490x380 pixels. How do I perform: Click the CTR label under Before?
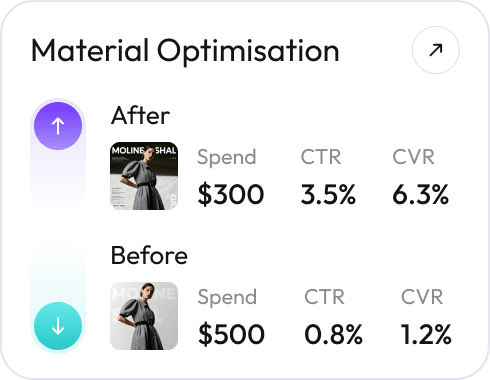click(324, 297)
